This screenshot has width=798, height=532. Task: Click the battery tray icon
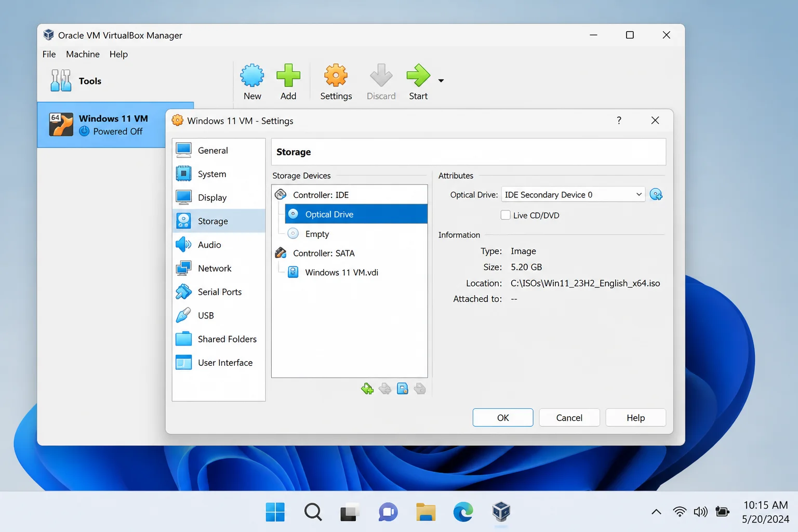coord(722,512)
